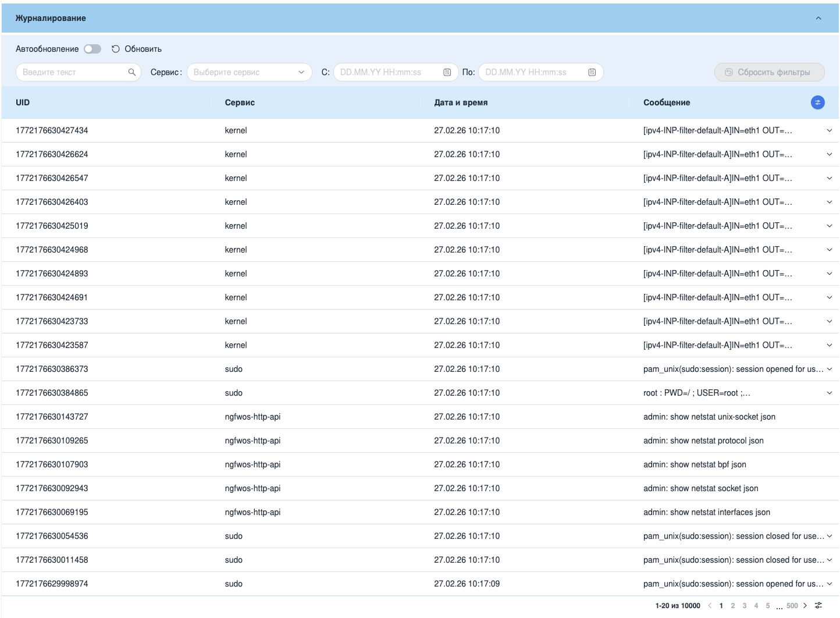The width and height of the screenshot is (840, 618).
Task: Click the Сбросить фильтры button
Action: [769, 72]
